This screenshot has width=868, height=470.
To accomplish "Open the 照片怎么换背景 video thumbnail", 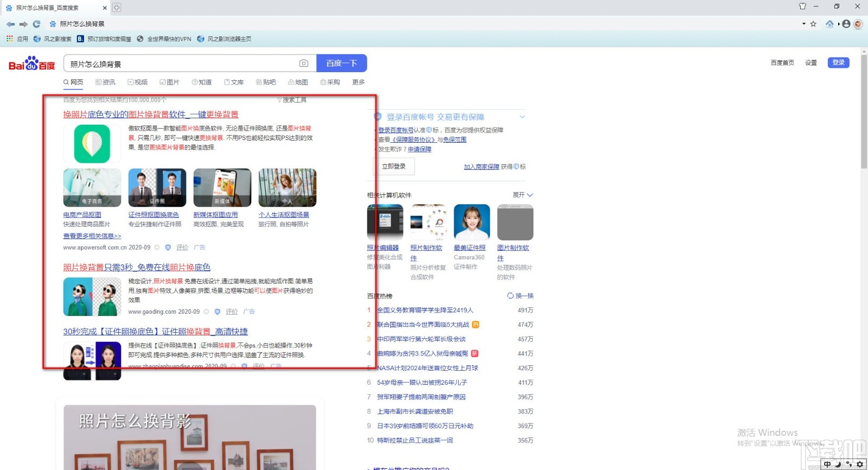I will [190, 437].
